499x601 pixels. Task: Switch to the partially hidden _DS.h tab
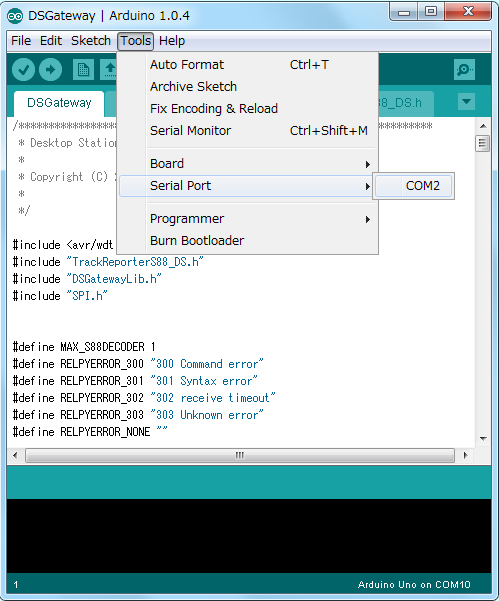tap(406, 103)
